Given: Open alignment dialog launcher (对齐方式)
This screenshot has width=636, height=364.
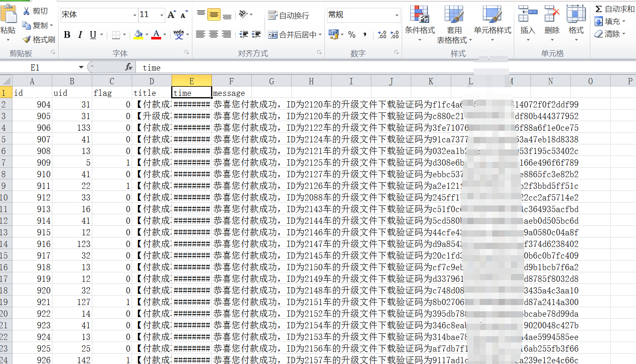Looking at the screenshot, I should point(319,52).
